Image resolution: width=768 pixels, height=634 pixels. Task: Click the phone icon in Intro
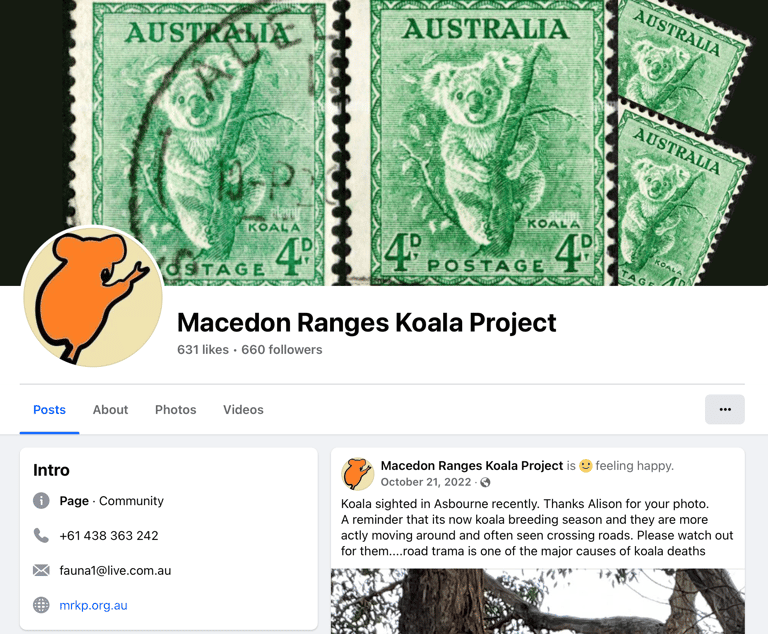pos(41,536)
